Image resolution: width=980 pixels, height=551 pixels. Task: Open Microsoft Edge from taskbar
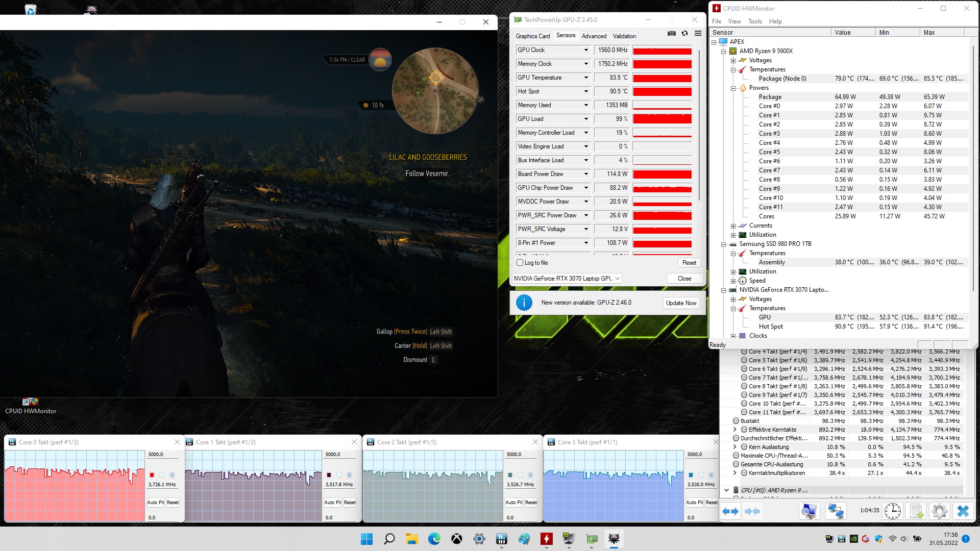click(434, 539)
